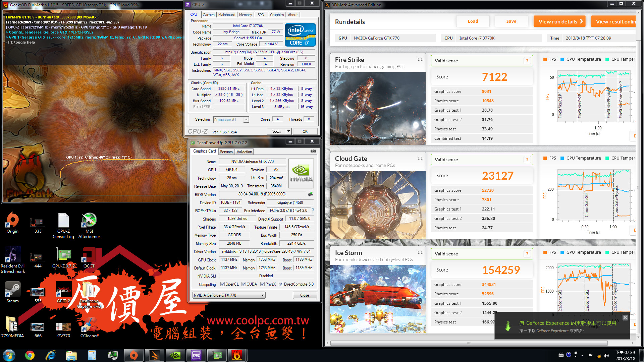This screenshot has height=362, width=644.
Task: Click the OK button in CPU-Z
Action: 305,131
